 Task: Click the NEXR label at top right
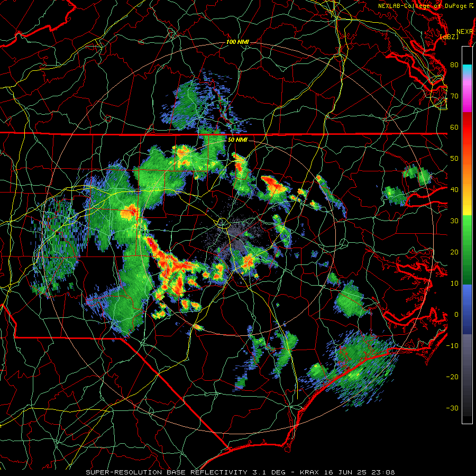click(x=465, y=32)
